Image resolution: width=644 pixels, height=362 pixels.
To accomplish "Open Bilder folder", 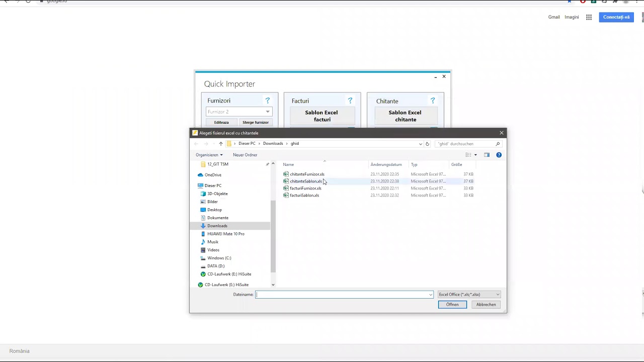I will click(x=212, y=202).
